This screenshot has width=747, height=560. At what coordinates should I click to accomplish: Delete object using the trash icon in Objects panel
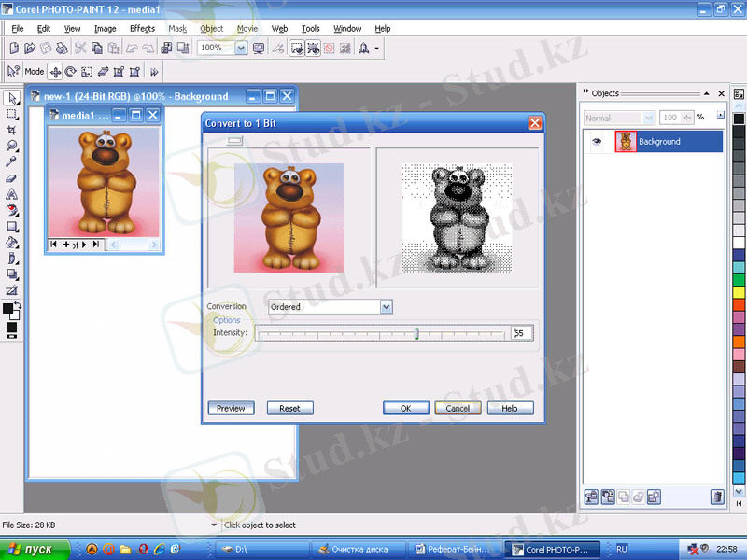click(x=716, y=497)
